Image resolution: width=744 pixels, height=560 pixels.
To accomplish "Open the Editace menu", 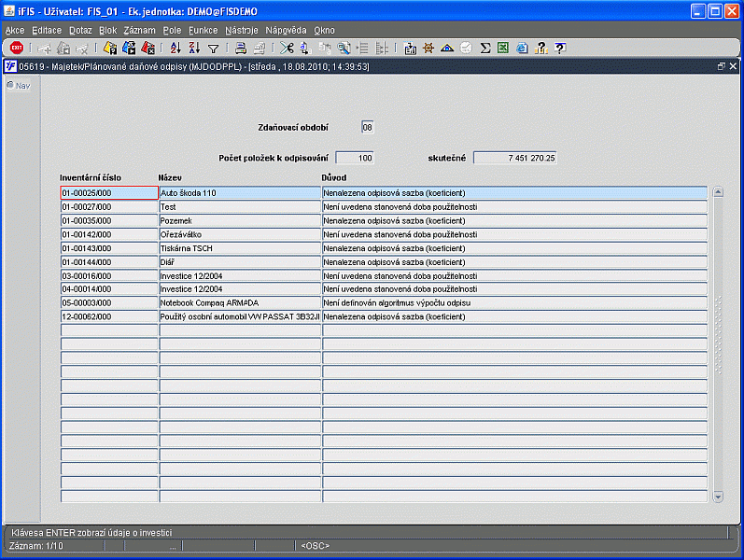I will pyautogui.click(x=47, y=31).
